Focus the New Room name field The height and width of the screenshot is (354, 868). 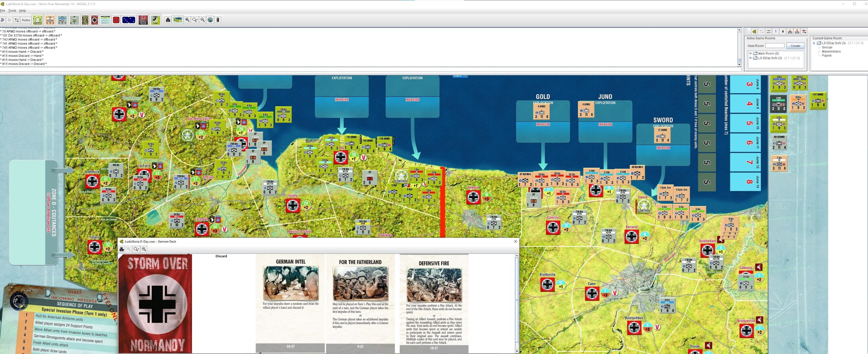(x=775, y=46)
